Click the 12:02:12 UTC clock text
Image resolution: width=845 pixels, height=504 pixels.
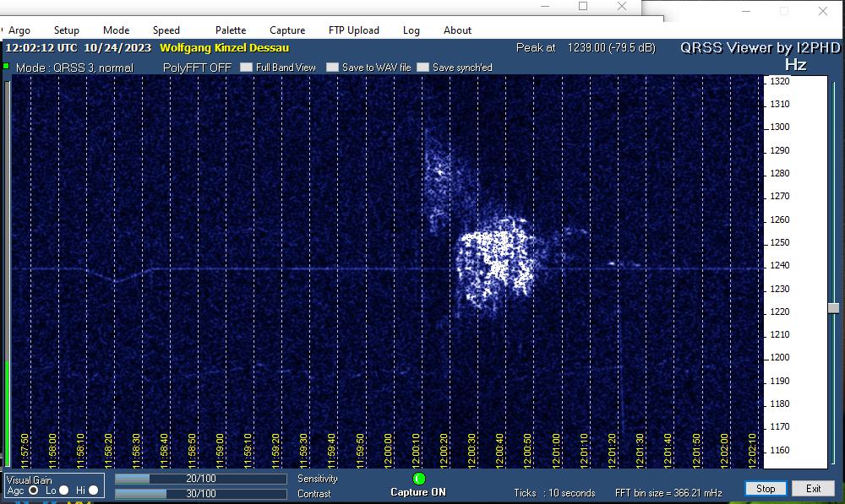41,48
